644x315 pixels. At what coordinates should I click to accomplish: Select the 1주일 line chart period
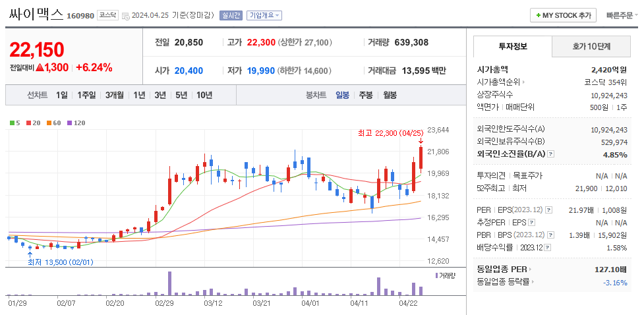coord(86,96)
